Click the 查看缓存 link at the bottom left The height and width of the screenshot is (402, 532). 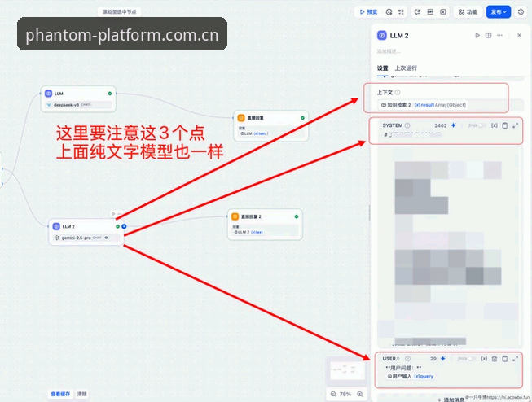(x=60, y=394)
